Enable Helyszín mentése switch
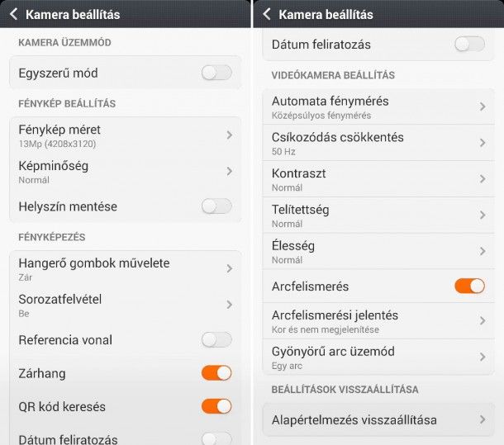The height and width of the screenshot is (445, 504). [216, 206]
